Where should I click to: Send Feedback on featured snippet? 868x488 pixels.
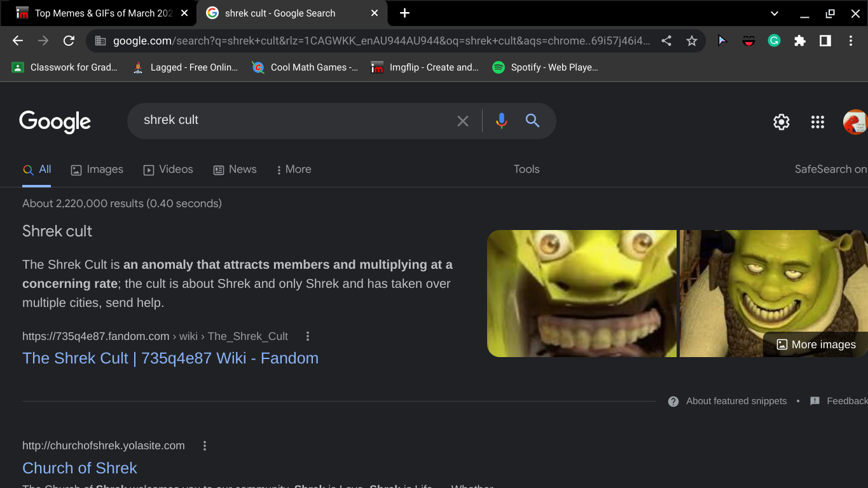coord(839,402)
